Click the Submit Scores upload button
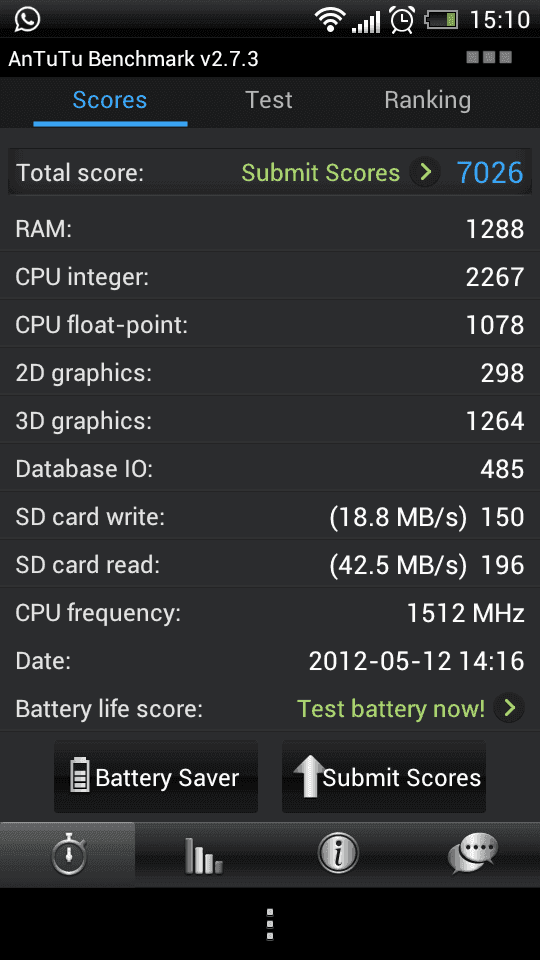 pyautogui.click(x=384, y=777)
